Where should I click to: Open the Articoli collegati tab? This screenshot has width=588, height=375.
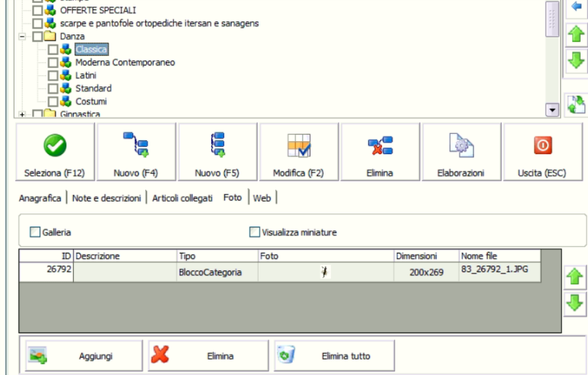pos(183,198)
